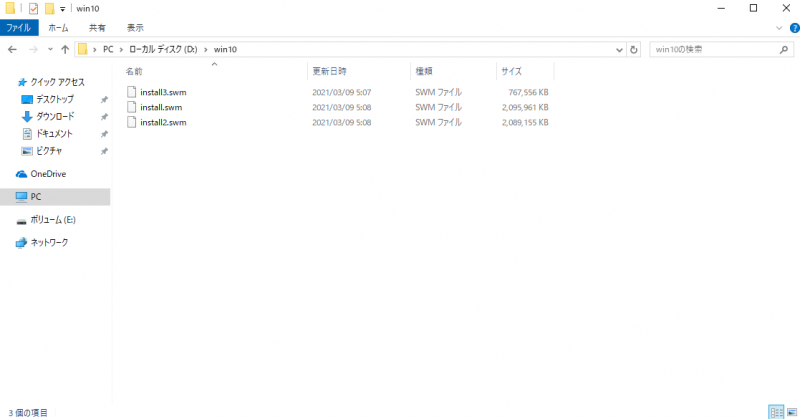Refresh the win10 folder view
Viewport: 800px width, 419px height.
coord(634,50)
